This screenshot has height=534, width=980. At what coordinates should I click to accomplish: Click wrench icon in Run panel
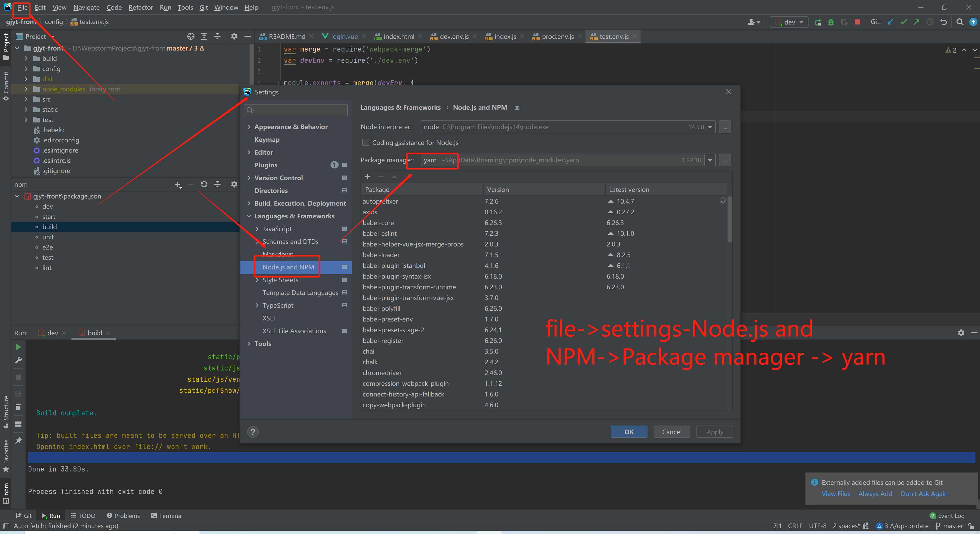coord(18,360)
